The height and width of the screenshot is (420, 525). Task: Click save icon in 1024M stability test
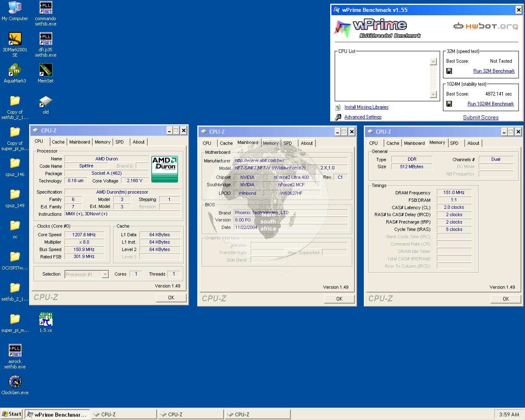point(449,104)
